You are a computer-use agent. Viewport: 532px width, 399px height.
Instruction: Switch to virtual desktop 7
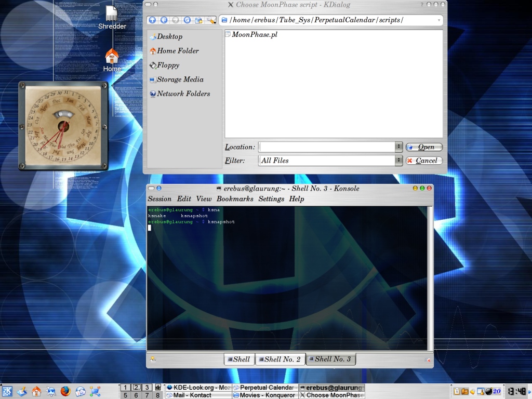pyautogui.click(x=147, y=395)
